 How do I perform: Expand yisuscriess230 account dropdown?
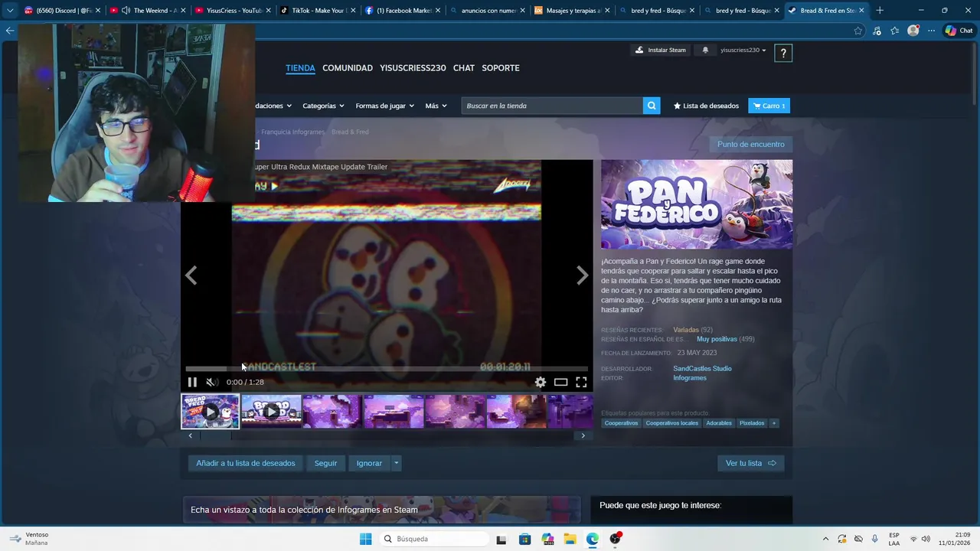tap(743, 50)
